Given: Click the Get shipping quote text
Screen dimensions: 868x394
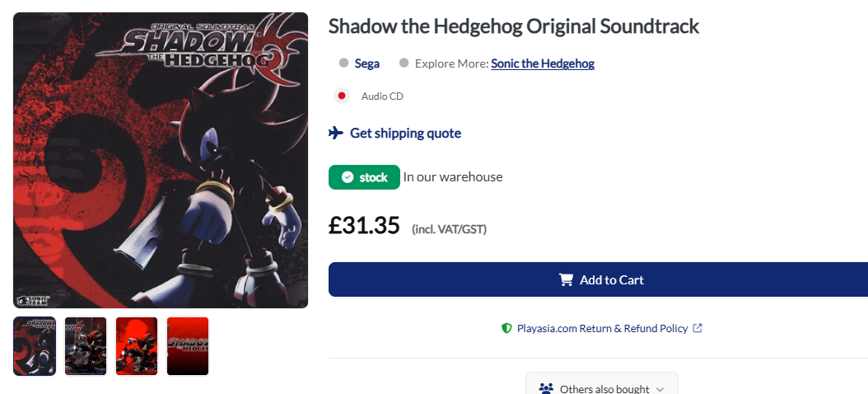Looking at the screenshot, I should (x=405, y=133).
